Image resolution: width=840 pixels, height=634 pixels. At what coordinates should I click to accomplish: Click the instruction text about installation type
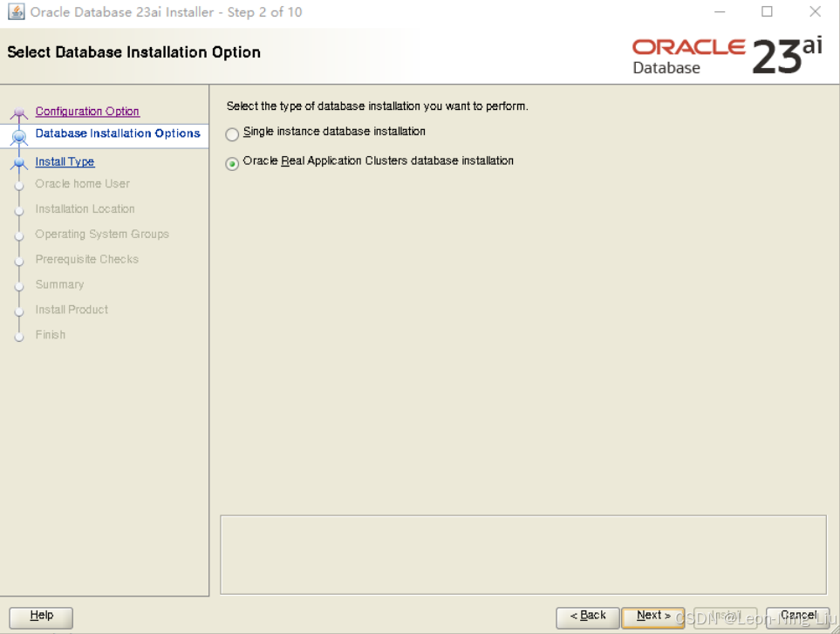pyautogui.click(x=377, y=106)
